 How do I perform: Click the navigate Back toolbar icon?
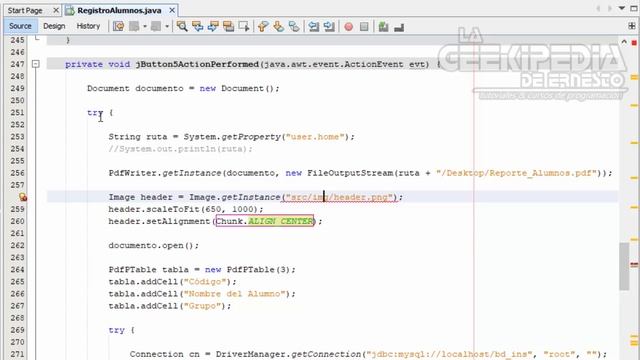[134, 27]
